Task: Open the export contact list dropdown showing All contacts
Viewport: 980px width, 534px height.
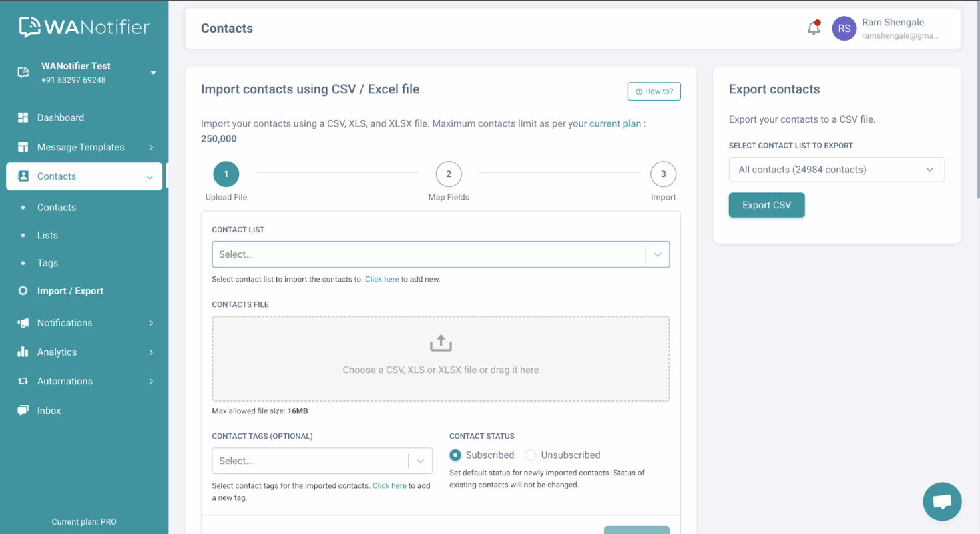Action: click(x=836, y=169)
